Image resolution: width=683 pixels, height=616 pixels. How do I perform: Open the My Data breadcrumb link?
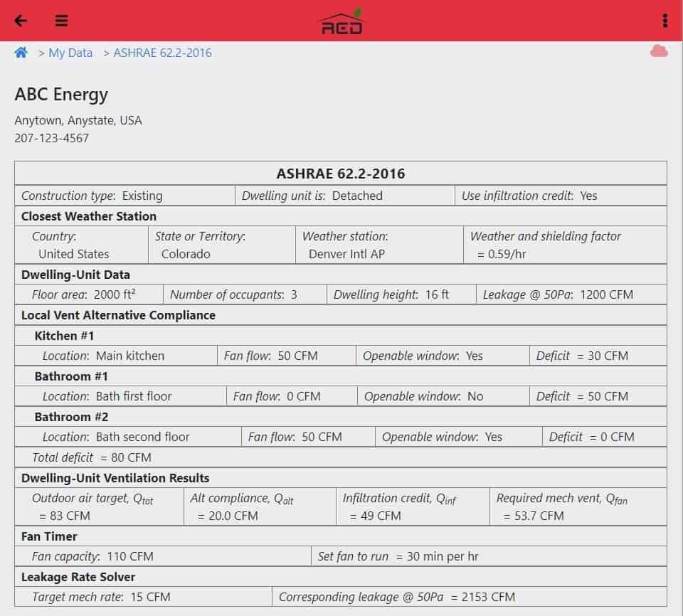pyautogui.click(x=70, y=53)
